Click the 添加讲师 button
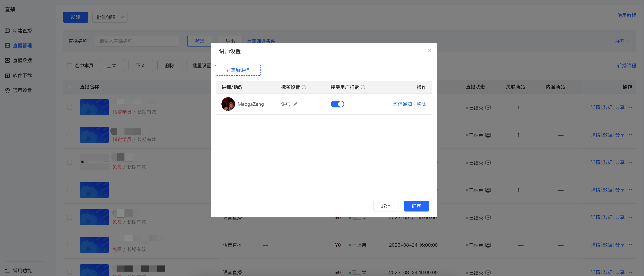This screenshot has width=644, height=276. (238, 70)
